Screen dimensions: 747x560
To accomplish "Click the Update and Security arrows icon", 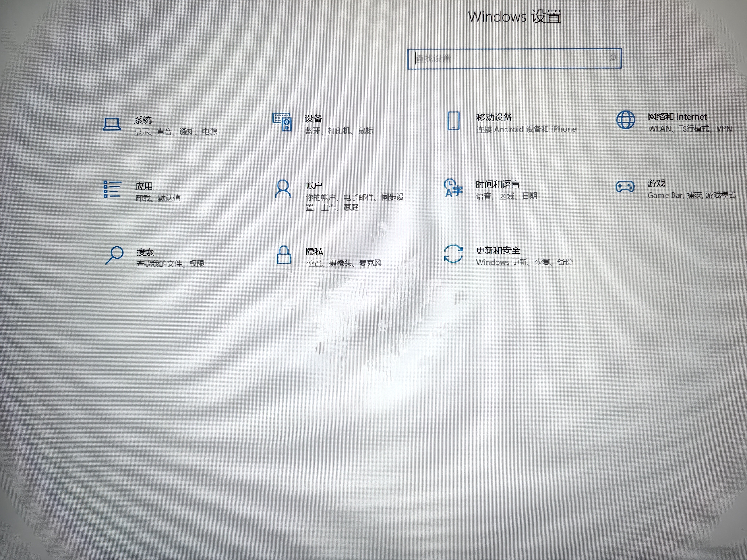I will pyautogui.click(x=453, y=254).
